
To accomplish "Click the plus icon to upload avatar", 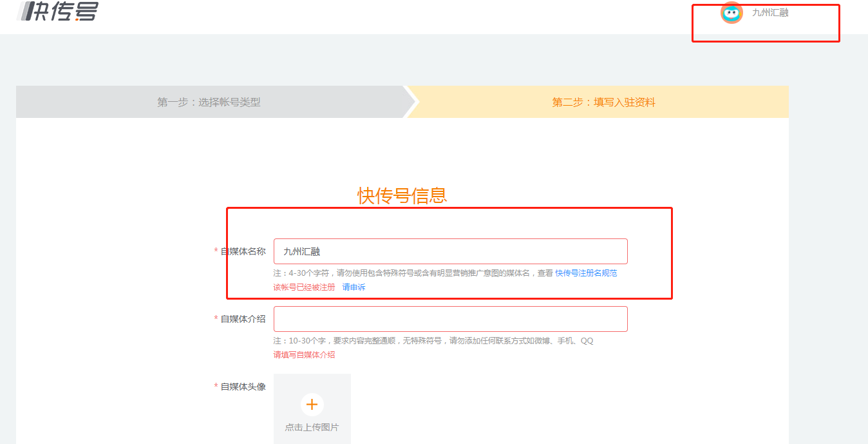I will (312, 405).
